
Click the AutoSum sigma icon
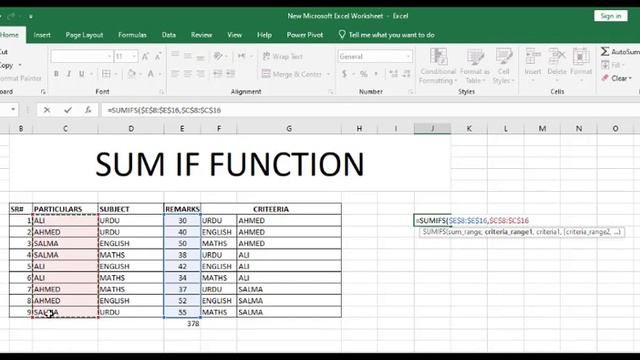tap(605, 52)
